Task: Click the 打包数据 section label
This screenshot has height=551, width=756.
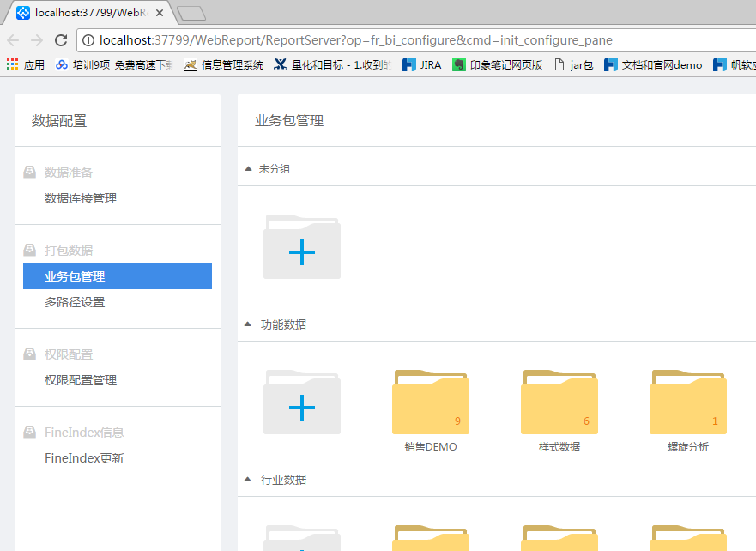Action: 69,251
